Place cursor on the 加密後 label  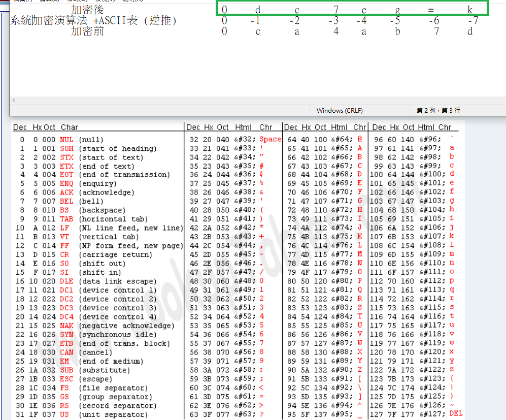(x=87, y=10)
